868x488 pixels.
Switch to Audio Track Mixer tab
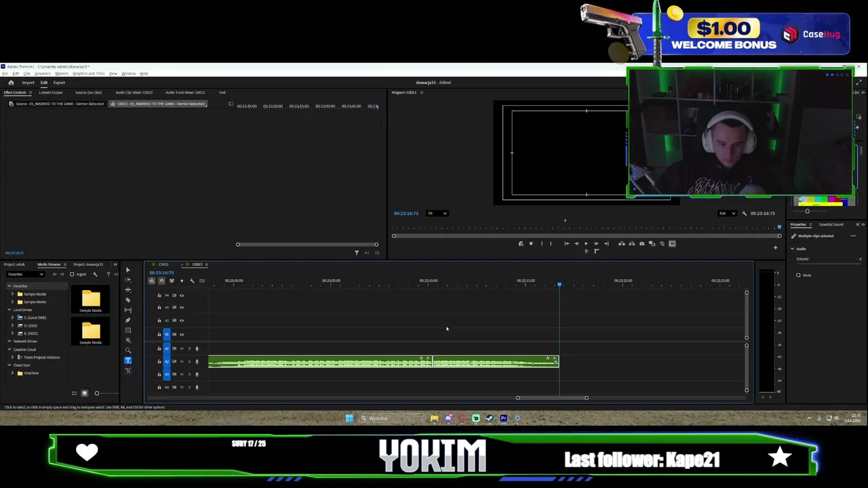coord(185,92)
